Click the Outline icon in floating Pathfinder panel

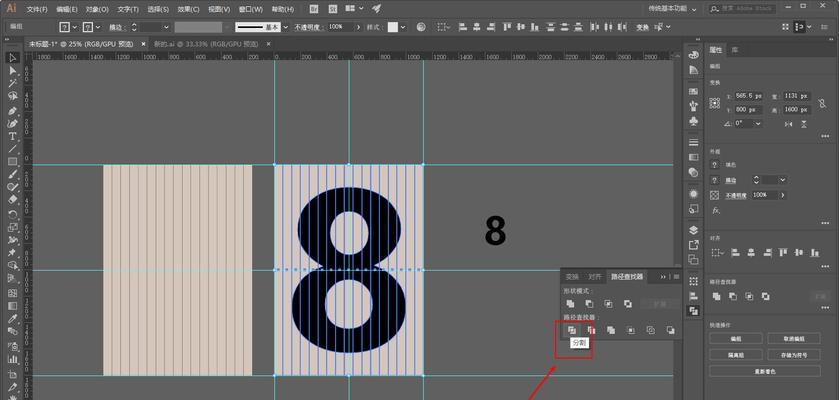(x=651, y=330)
